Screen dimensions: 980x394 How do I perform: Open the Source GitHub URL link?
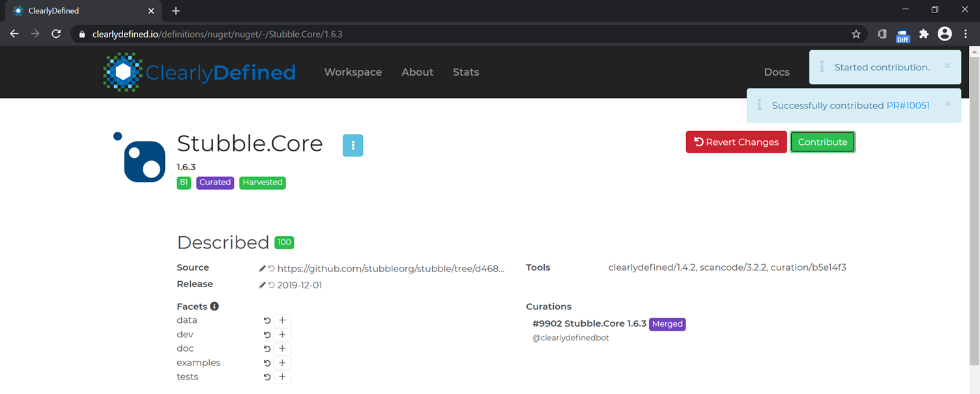391,268
